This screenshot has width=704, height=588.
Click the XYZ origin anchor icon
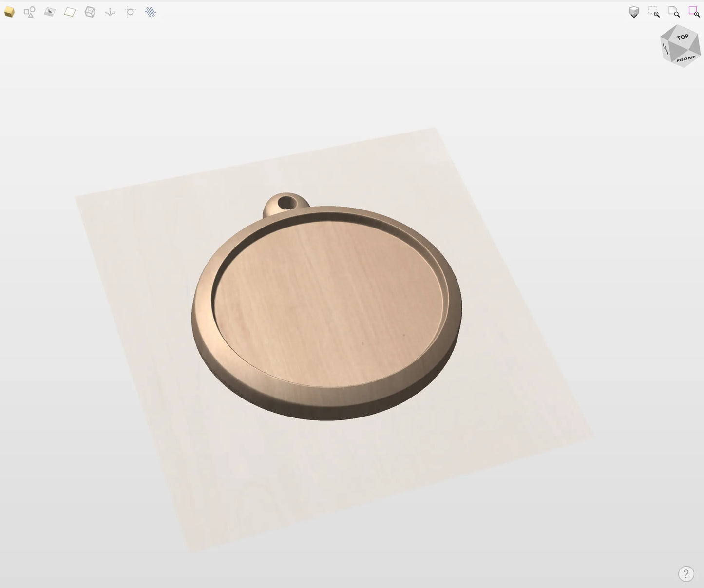point(110,12)
